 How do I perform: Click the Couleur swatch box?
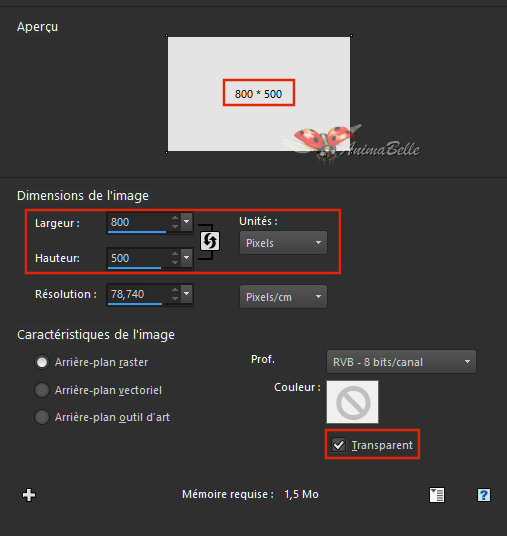tap(352, 402)
